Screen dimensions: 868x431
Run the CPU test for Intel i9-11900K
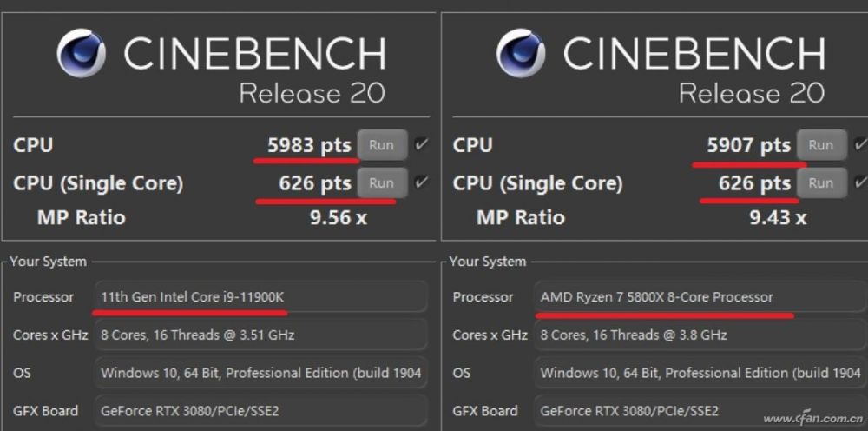pos(381,145)
